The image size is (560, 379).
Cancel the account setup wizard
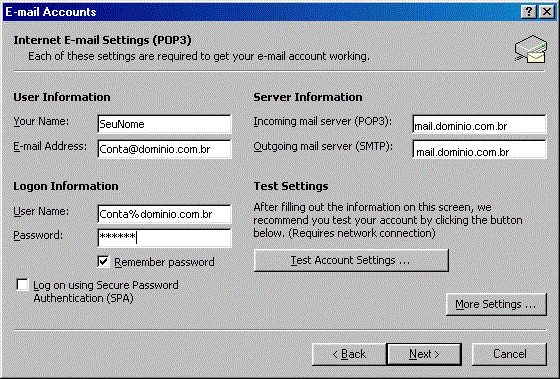(509, 354)
